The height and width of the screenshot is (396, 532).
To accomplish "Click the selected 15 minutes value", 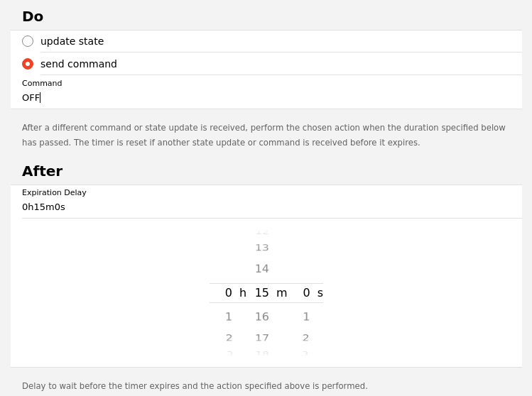I will pyautogui.click(x=262, y=292).
